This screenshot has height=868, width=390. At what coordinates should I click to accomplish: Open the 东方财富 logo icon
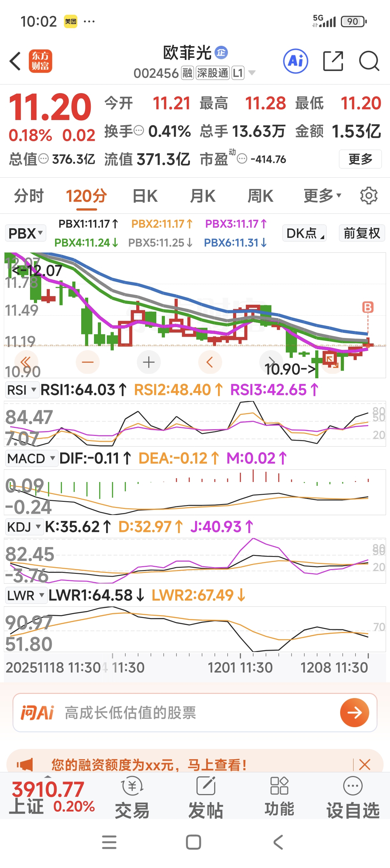[x=40, y=61]
